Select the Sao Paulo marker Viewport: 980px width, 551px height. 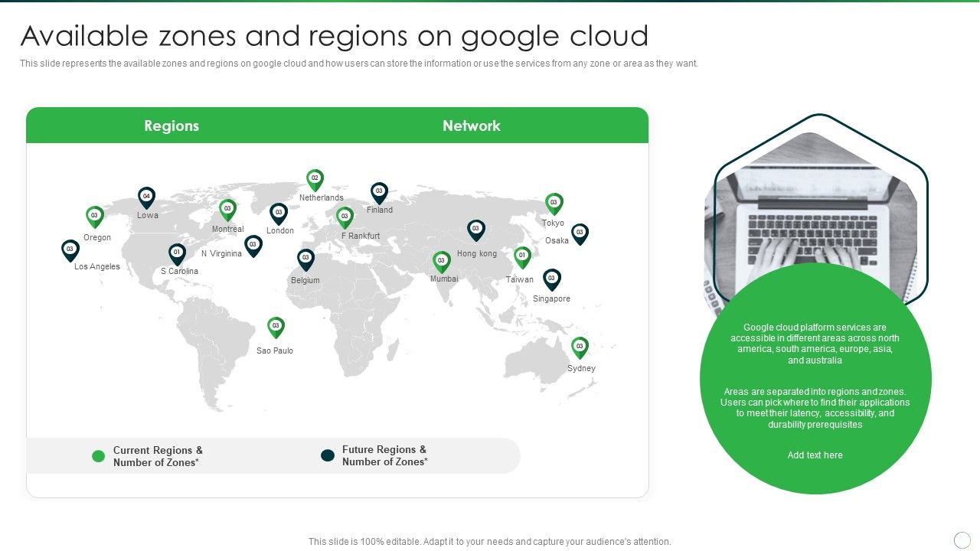tap(276, 328)
